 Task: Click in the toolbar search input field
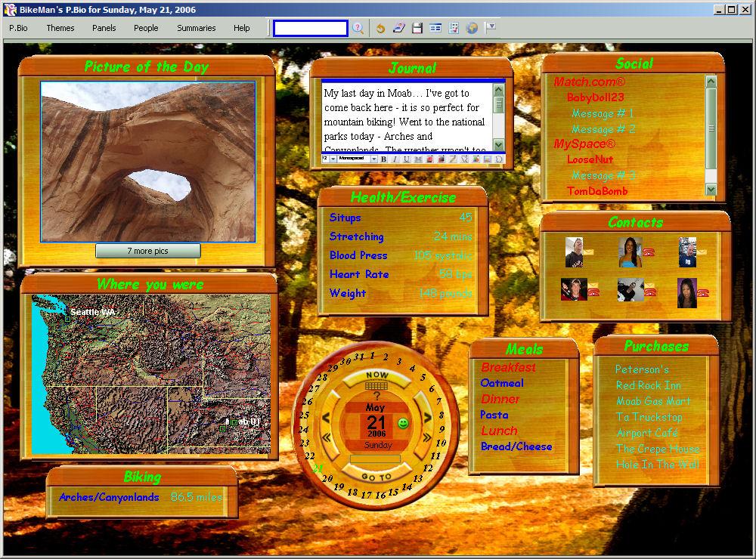click(310, 28)
